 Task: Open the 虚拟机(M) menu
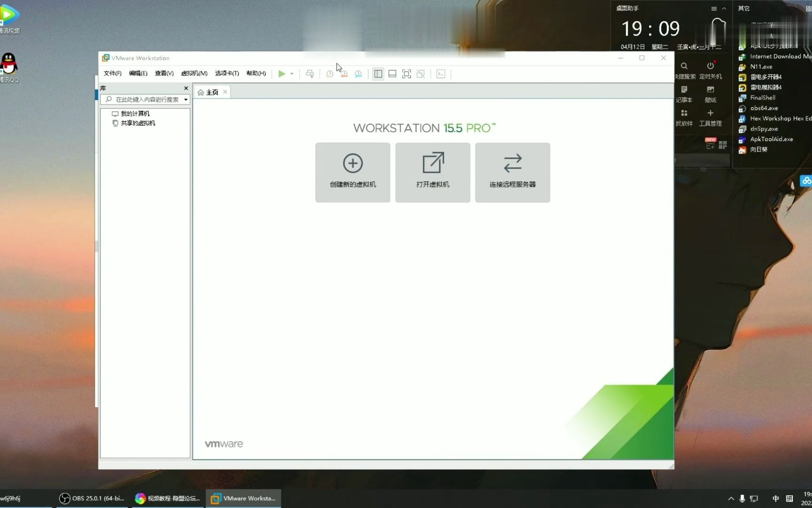[x=194, y=73]
